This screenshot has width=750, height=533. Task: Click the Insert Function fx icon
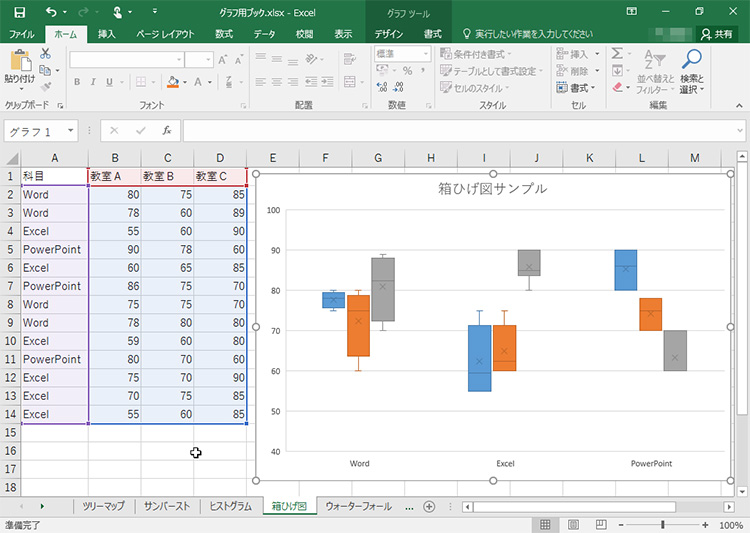click(x=167, y=131)
